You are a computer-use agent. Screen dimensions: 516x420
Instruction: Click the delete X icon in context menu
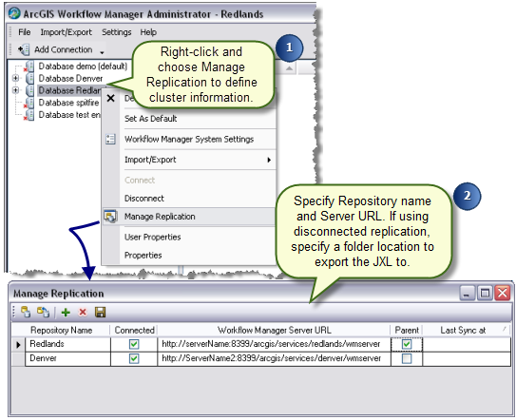click(111, 98)
